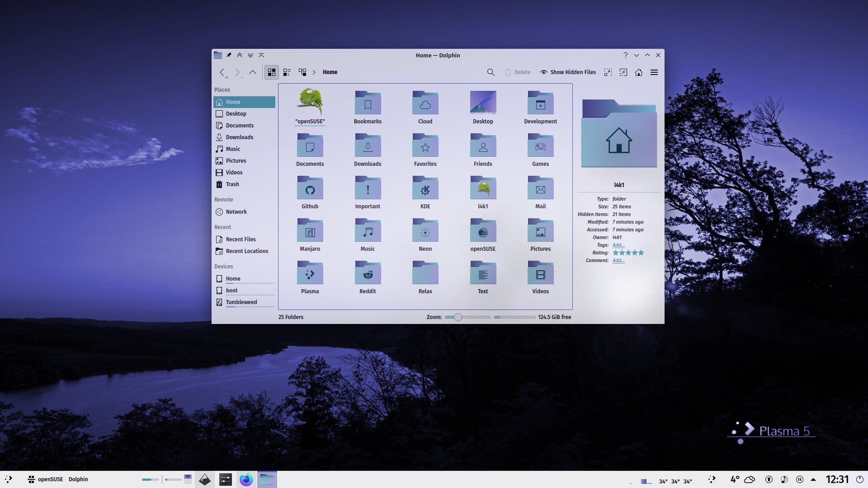Click the invert selection icon in toolbar
This screenshot has width=868, height=488.
[623, 72]
